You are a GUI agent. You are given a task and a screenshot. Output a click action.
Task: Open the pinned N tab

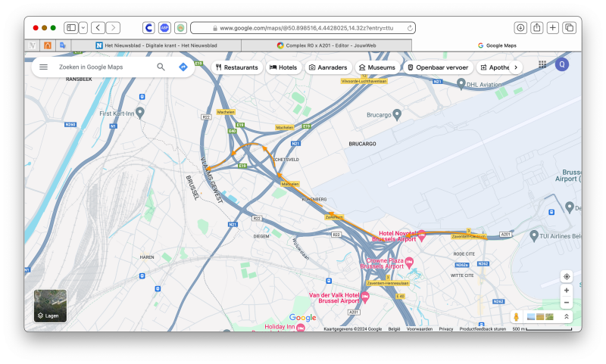pyautogui.click(x=32, y=45)
